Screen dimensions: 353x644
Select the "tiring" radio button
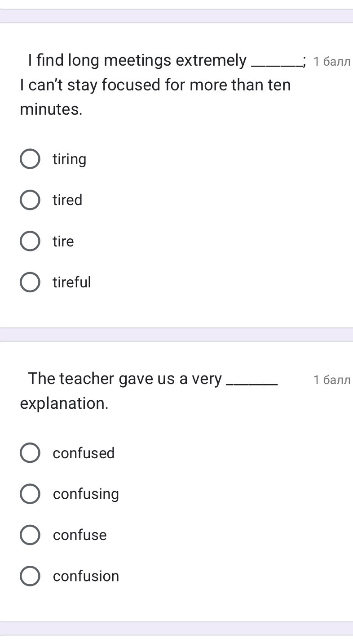[30, 158]
